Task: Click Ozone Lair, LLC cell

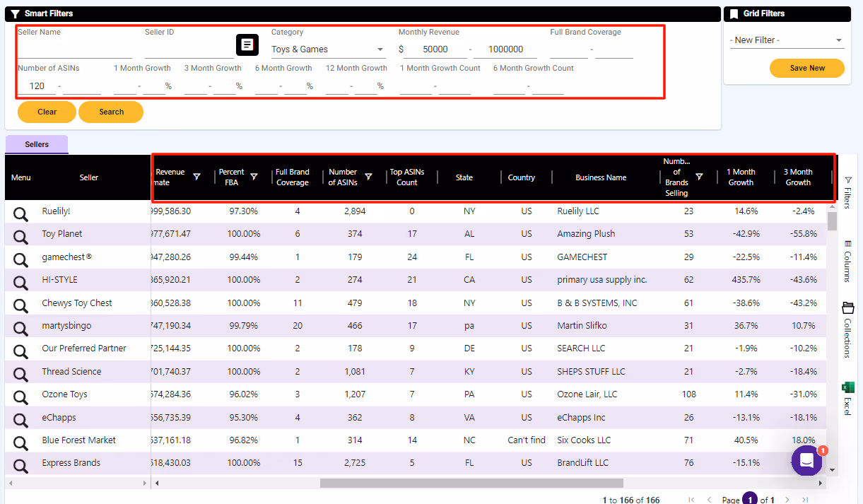Action: (587, 394)
